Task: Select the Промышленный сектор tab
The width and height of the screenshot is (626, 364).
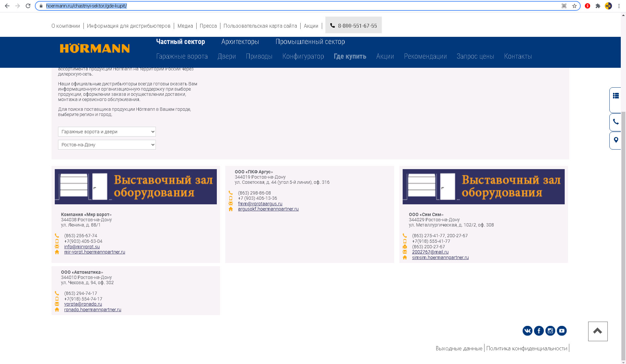Action: point(310,42)
